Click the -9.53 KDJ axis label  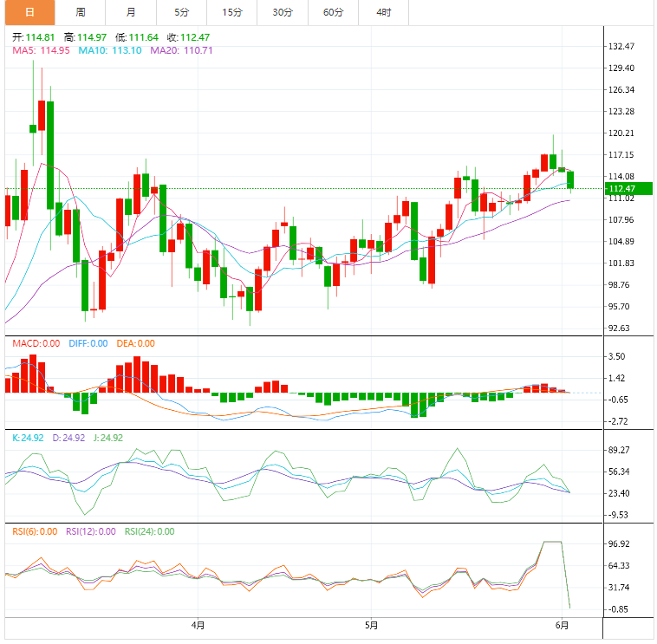(x=618, y=515)
